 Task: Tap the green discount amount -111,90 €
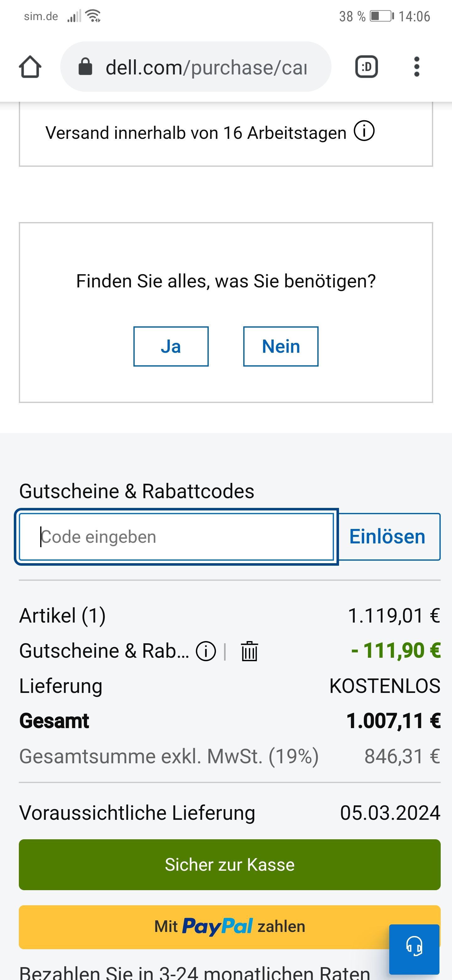(396, 650)
